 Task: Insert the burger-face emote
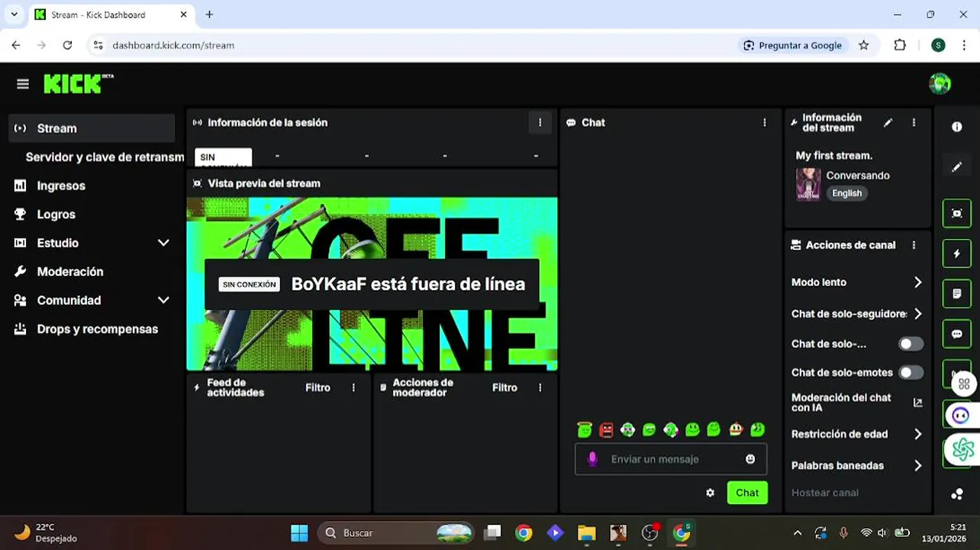(736, 429)
